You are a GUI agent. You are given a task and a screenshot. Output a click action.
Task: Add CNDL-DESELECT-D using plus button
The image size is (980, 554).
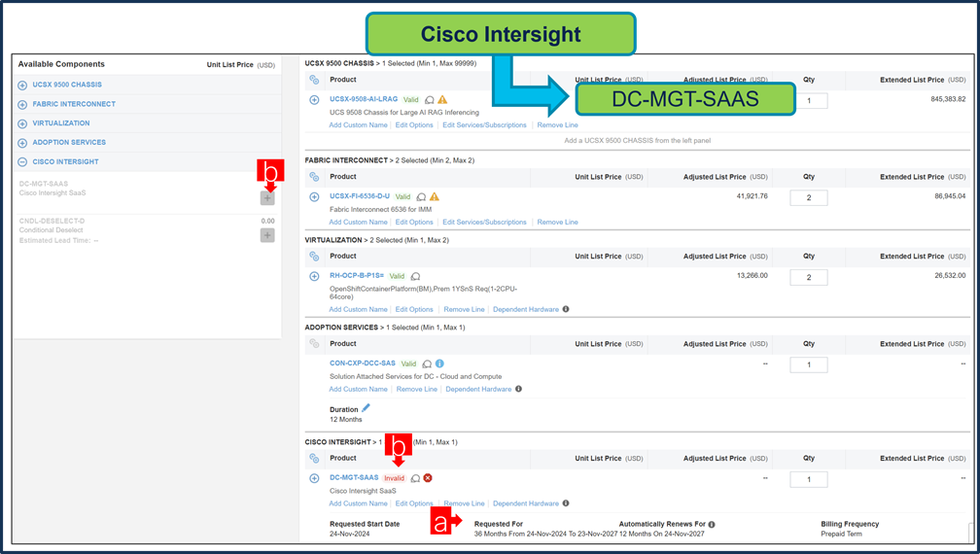coord(267,235)
